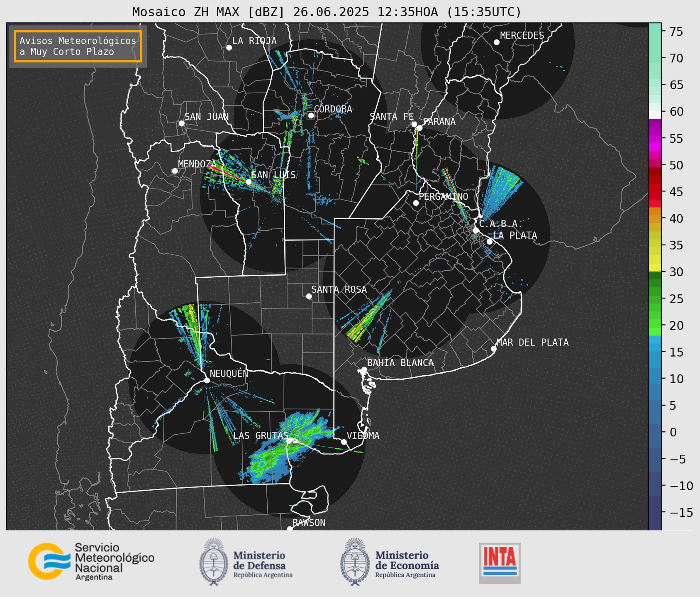This screenshot has height=597, width=700.
Task: Click the Ministerio de Defensa emblem
Action: pyautogui.click(x=213, y=561)
